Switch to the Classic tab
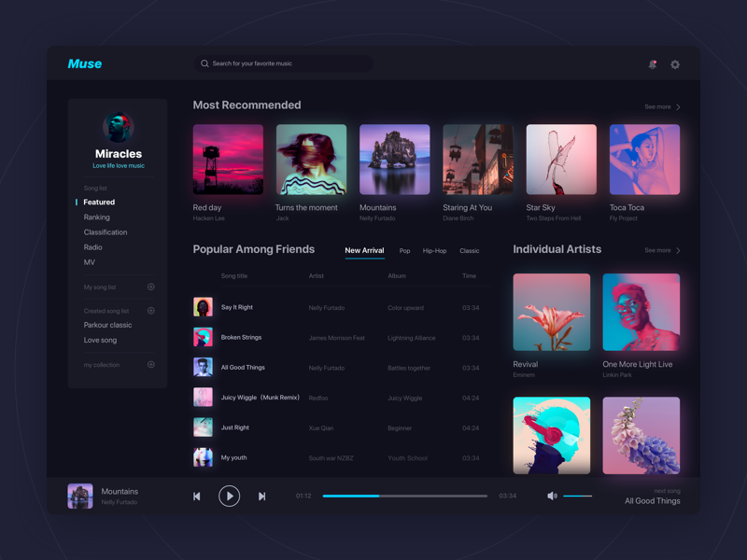Screen dimensions: 747x560 pyautogui.click(x=470, y=251)
